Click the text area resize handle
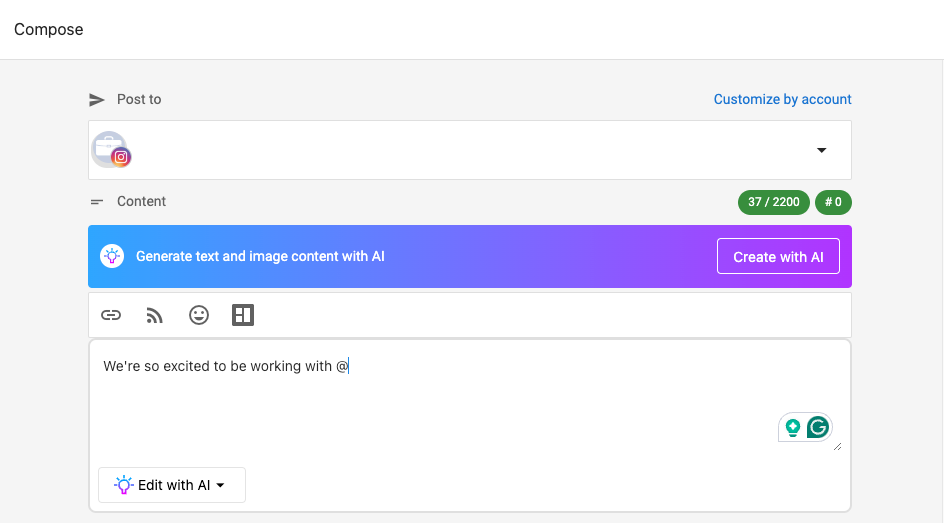The image size is (944, 523). [837, 447]
